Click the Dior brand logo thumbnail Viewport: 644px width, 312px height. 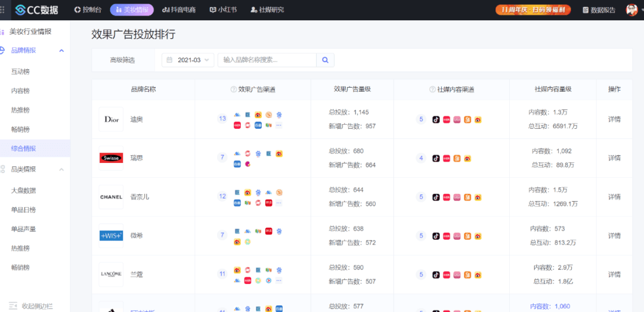click(112, 119)
